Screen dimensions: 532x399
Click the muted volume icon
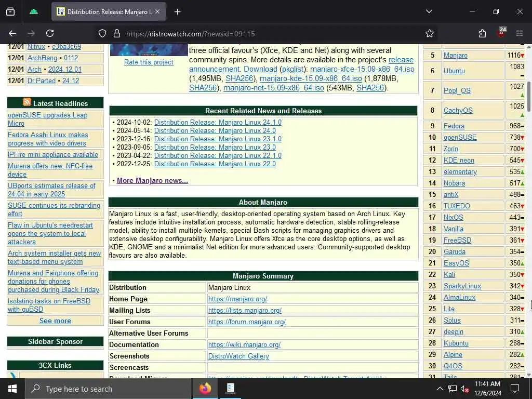pyautogui.click(x=465, y=389)
